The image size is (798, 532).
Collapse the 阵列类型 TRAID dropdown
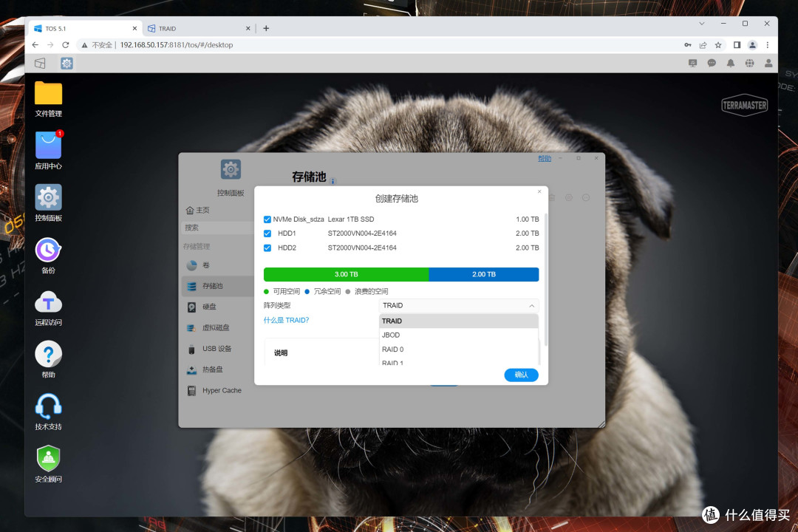[x=531, y=305]
